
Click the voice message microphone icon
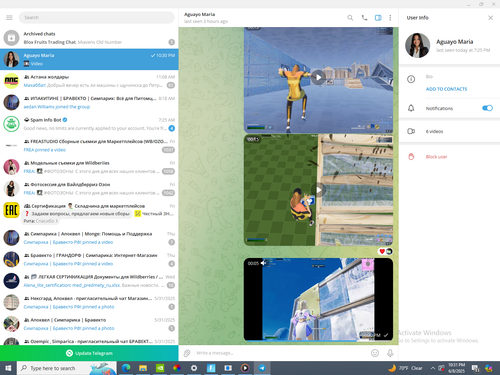tap(390, 353)
